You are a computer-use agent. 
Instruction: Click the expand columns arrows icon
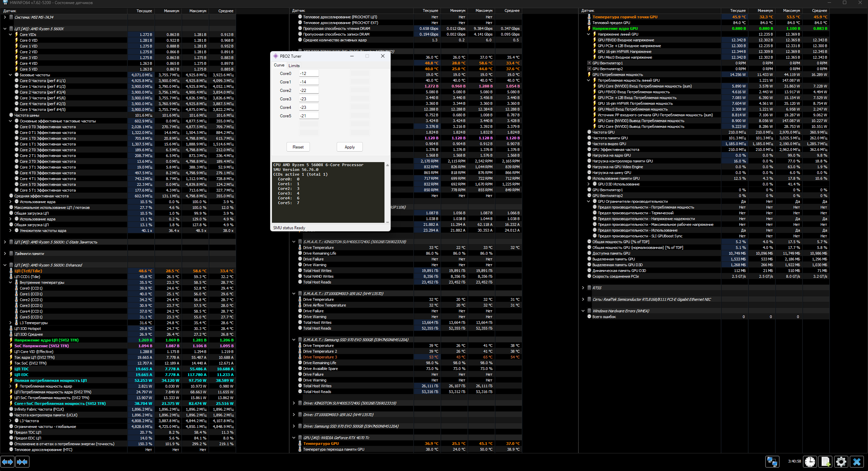point(7,462)
